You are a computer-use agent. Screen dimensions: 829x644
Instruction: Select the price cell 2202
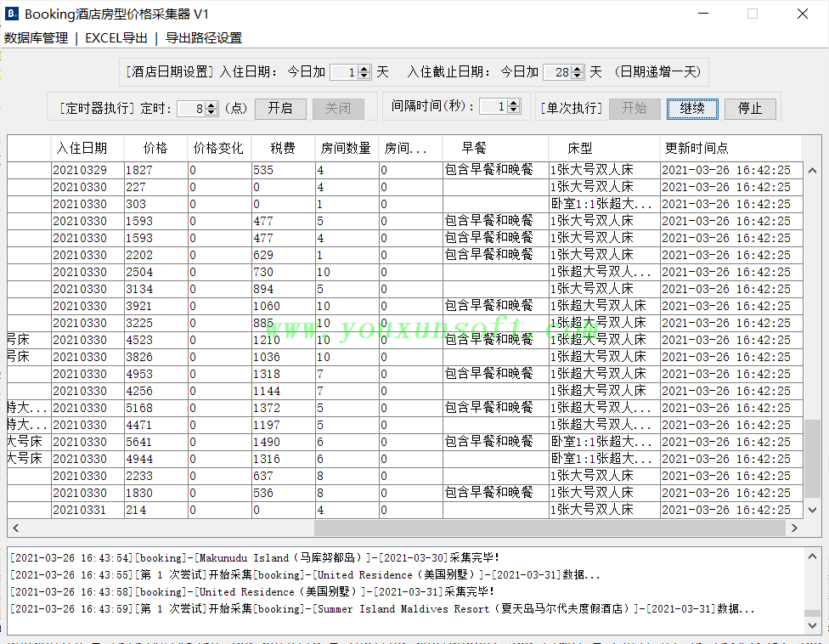pos(156,255)
